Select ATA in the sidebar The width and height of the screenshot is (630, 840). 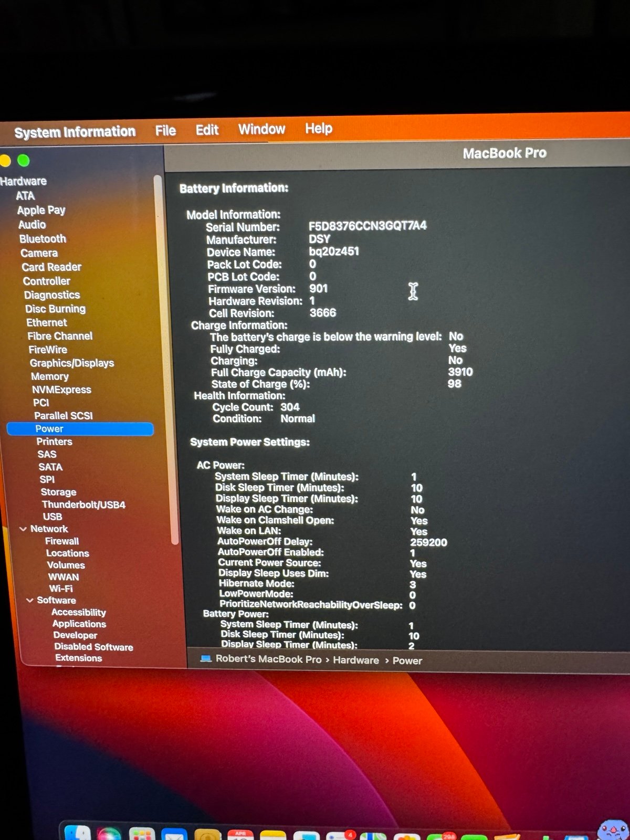pyautogui.click(x=25, y=196)
